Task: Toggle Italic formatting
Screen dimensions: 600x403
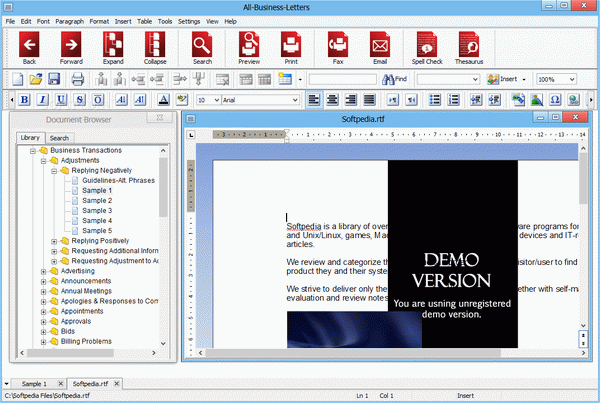Action: pos(42,100)
